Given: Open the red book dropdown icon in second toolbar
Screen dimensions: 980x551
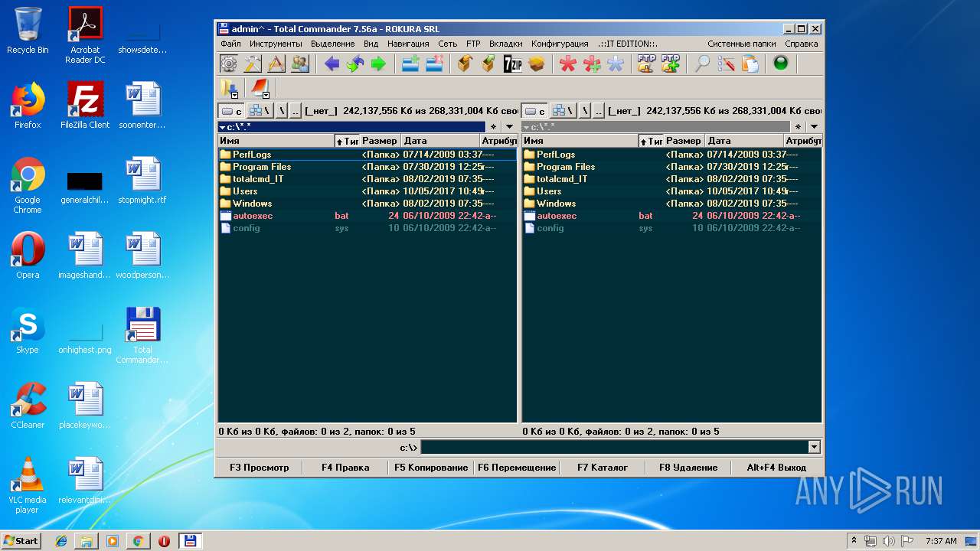Looking at the screenshot, I should pos(260,88).
